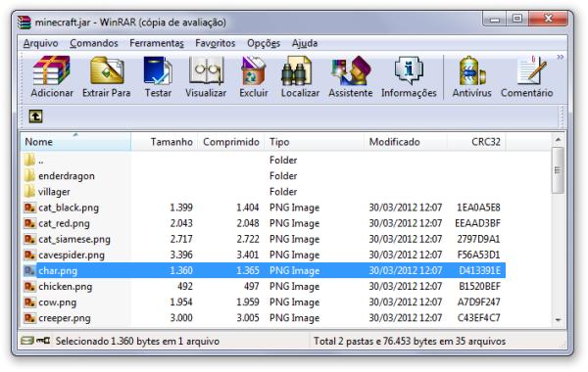Click the parent folder '..' icon
588x372 pixels.
click(x=29, y=160)
